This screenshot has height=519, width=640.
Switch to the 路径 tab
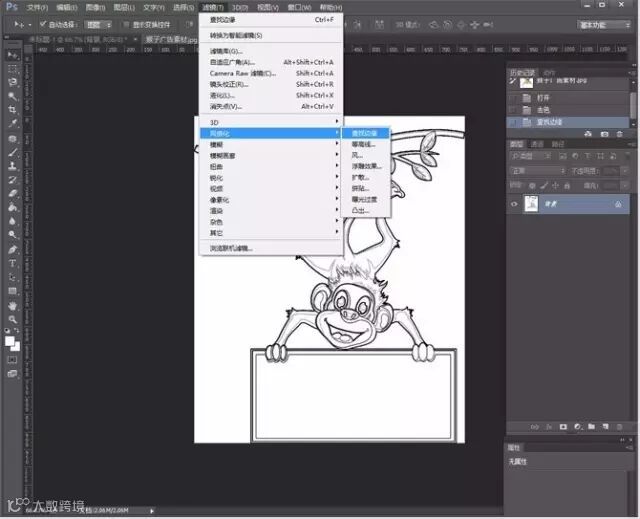(558, 144)
